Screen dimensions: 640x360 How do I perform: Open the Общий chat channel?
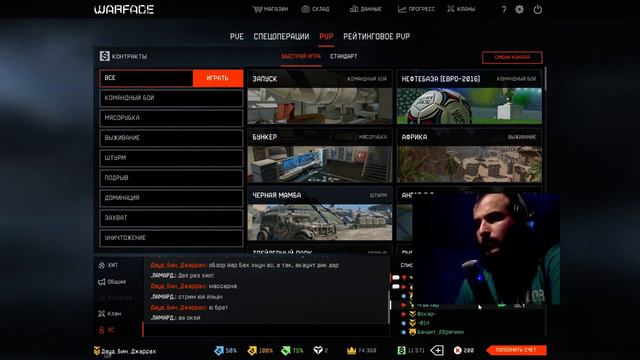click(112, 282)
